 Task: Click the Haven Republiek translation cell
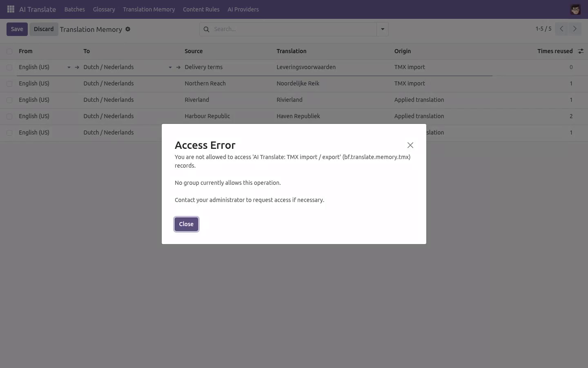(298, 116)
